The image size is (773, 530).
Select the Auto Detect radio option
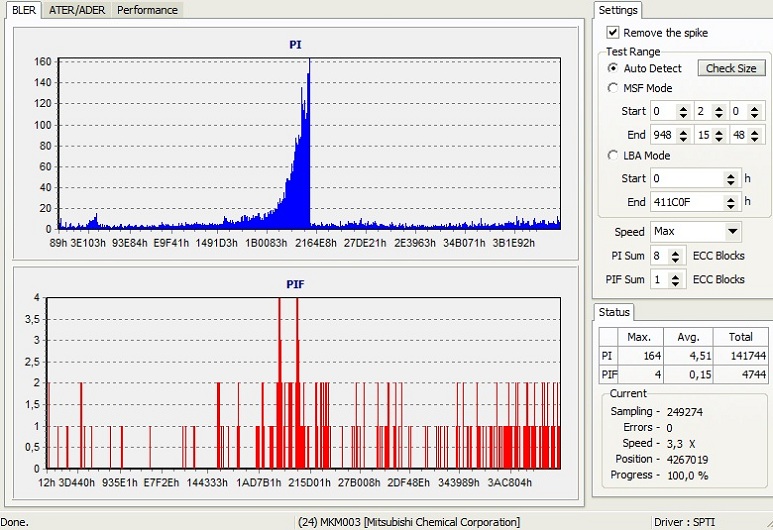[614, 69]
